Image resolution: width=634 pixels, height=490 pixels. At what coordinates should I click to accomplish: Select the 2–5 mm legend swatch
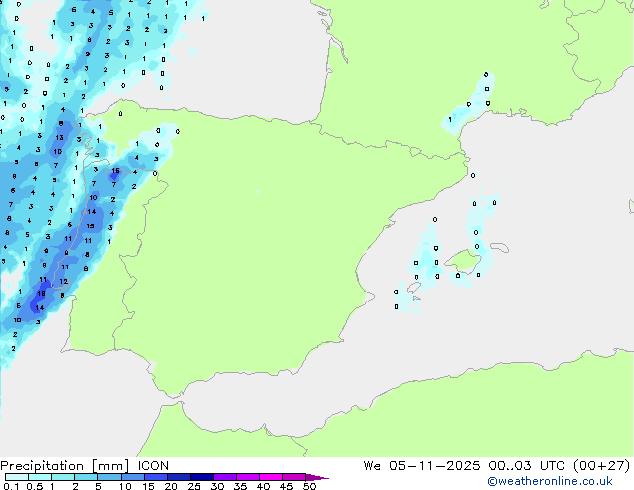coord(86,477)
